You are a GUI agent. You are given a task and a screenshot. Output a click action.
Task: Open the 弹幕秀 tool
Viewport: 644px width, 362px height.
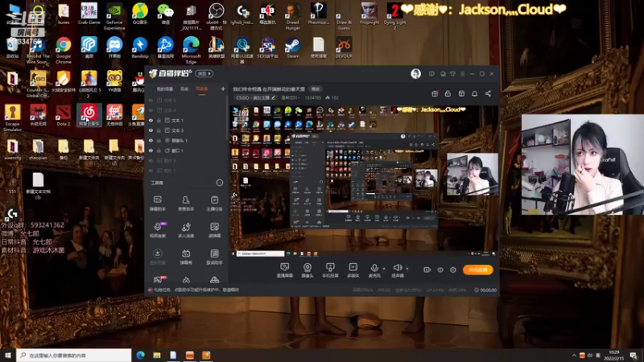coord(186,257)
